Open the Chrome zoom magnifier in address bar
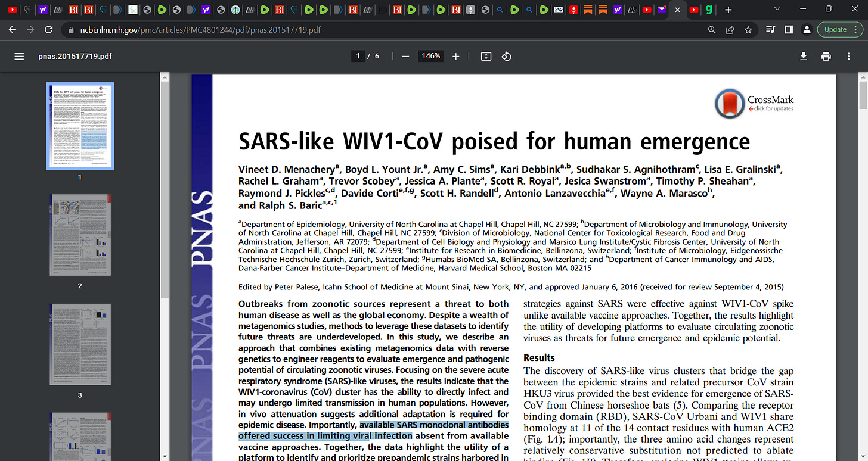This screenshot has height=461, width=868. tap(711, 29)
